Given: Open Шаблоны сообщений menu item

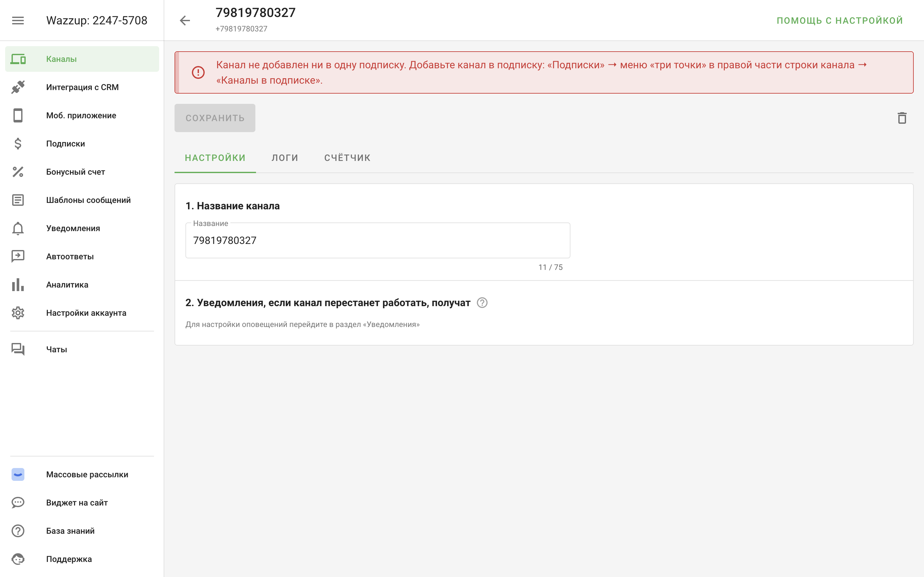Looking at the screenshot, I should (88, 200).
